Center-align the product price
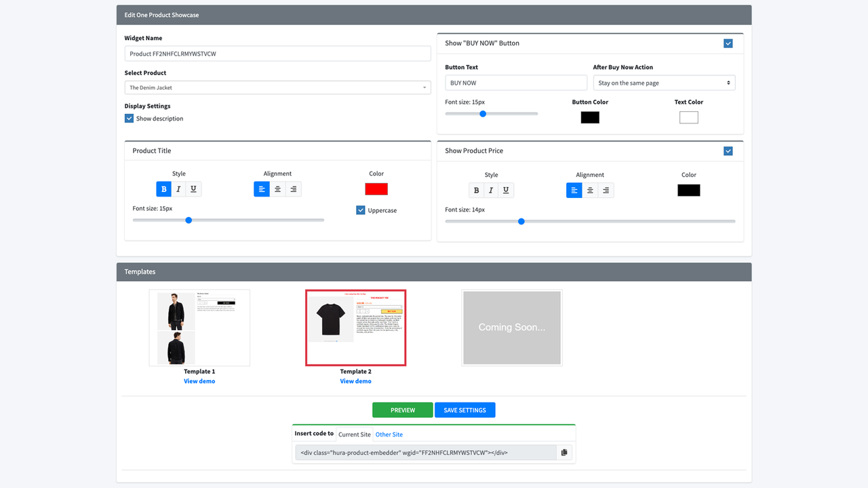The width and height of the screenshot is (868, 488). click(589, 190)
